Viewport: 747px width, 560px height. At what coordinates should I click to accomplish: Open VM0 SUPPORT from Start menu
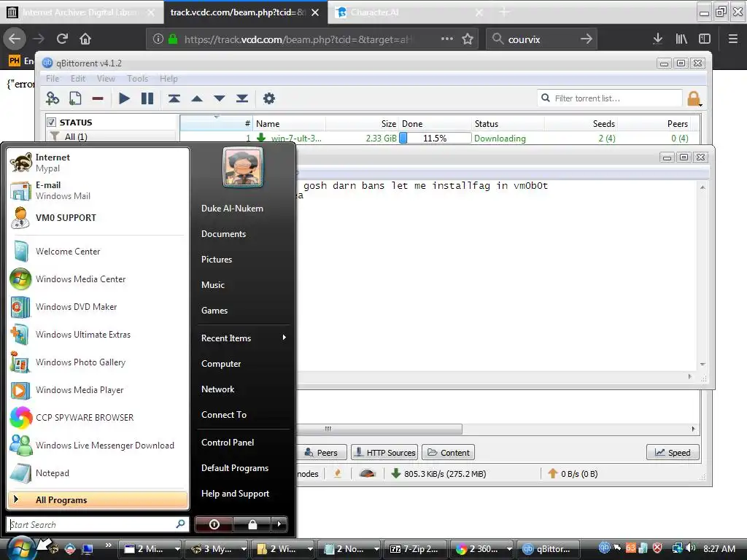tap(97, 217)
